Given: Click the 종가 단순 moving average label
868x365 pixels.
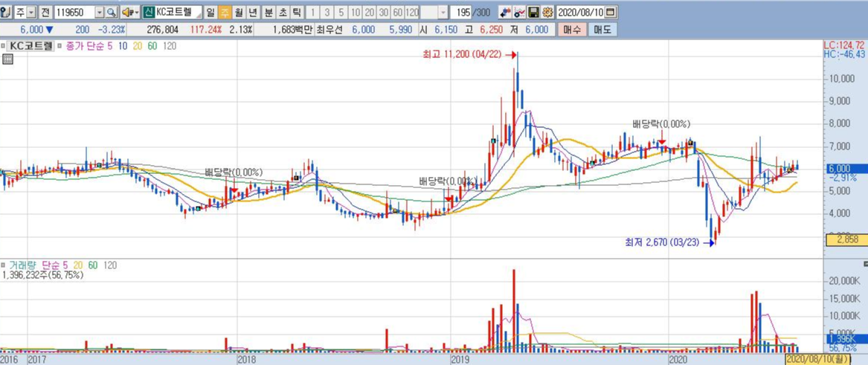Looking at the screenshot, I should (85, 46).
